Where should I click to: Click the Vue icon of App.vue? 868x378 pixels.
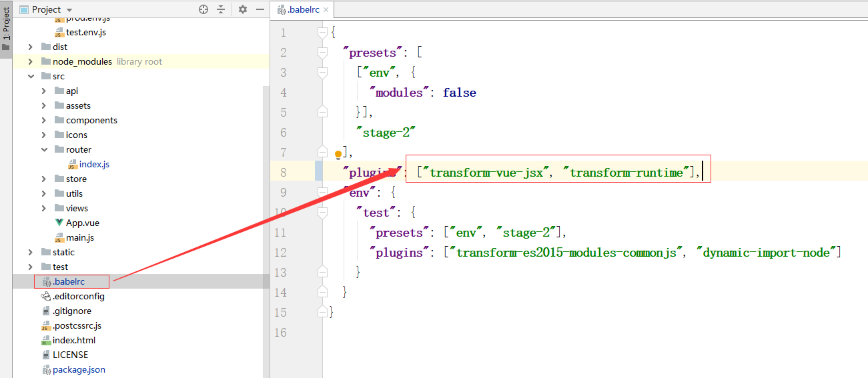59,223
